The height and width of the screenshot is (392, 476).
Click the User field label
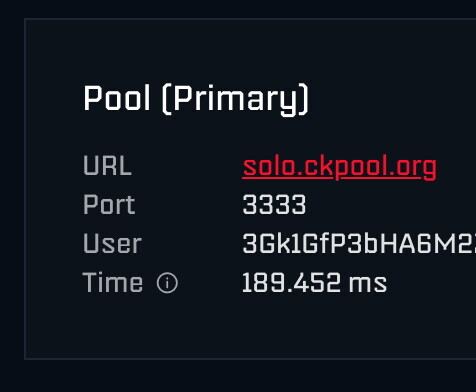tap(112, 244)
